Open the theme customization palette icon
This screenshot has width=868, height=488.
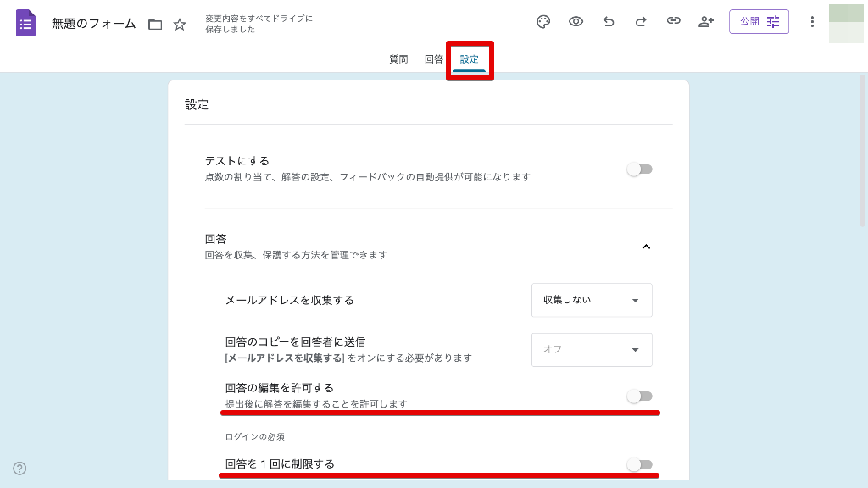pos(543,22)
